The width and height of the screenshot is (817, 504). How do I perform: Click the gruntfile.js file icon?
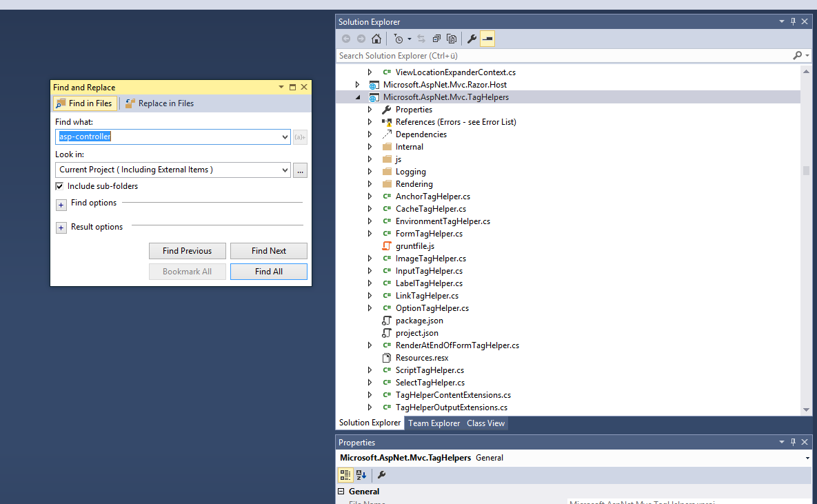point(387,246)
